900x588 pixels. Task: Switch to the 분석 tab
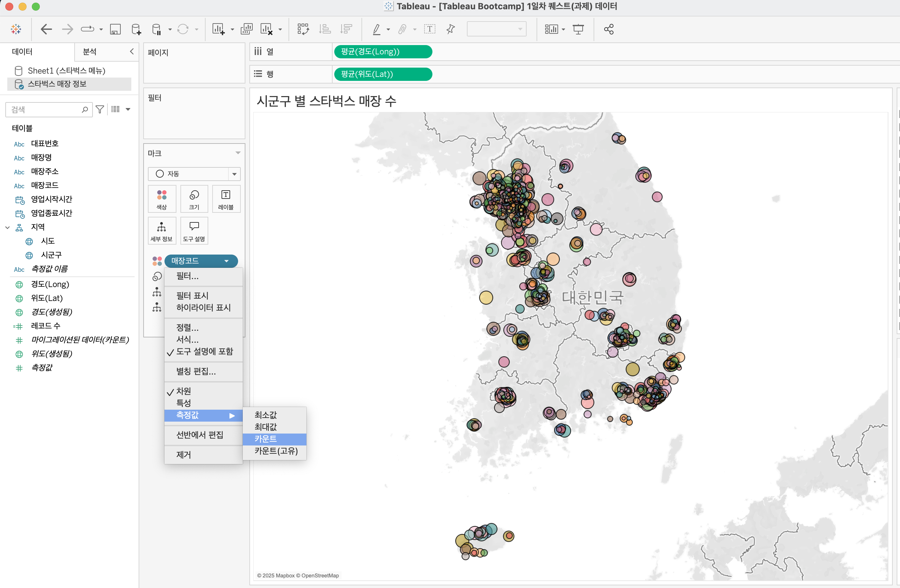point(90,52)
